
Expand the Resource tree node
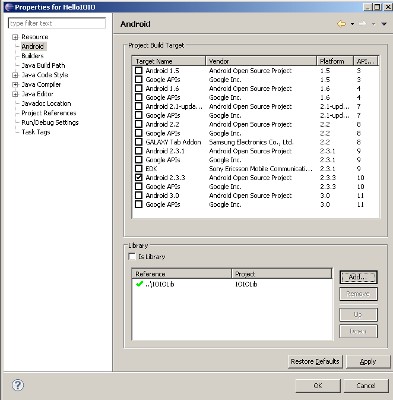(15, 37)
